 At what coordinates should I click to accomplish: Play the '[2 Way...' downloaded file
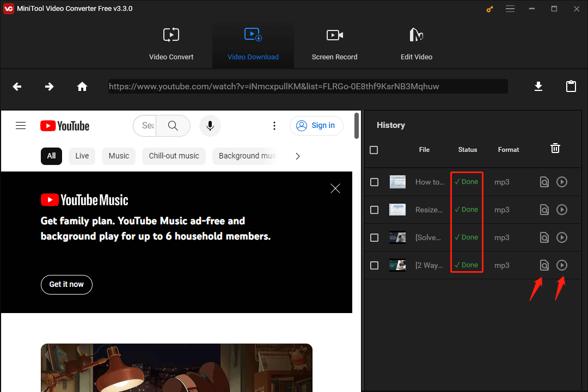562,265
